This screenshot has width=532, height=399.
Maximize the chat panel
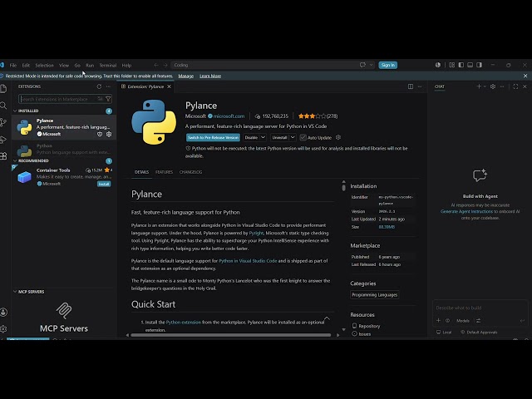(x=515, y=86)
